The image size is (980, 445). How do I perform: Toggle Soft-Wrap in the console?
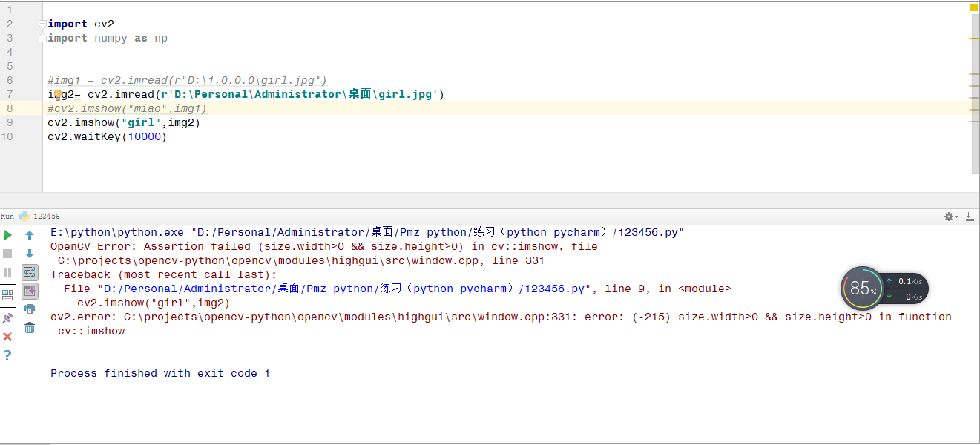pos(29,271)
